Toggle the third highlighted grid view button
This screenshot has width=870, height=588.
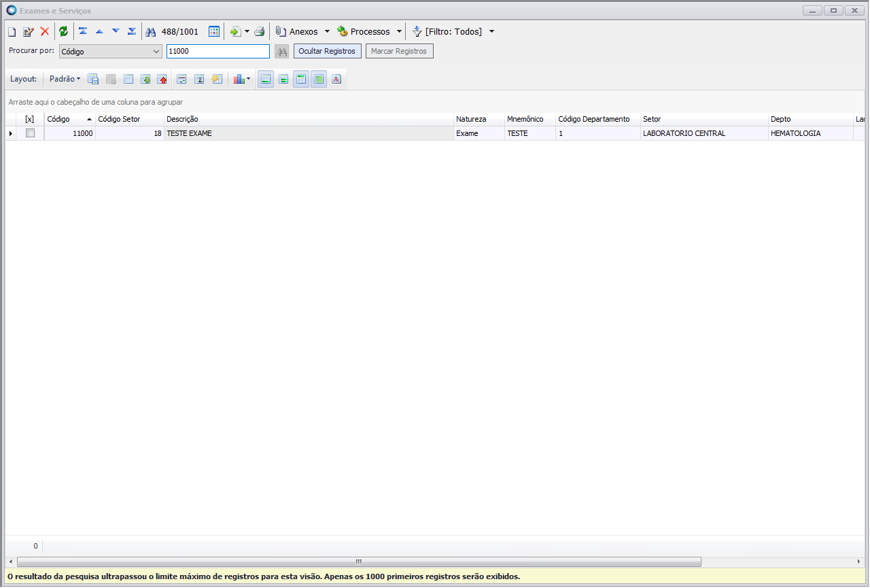pyautogui.click(x=301, y=79)
